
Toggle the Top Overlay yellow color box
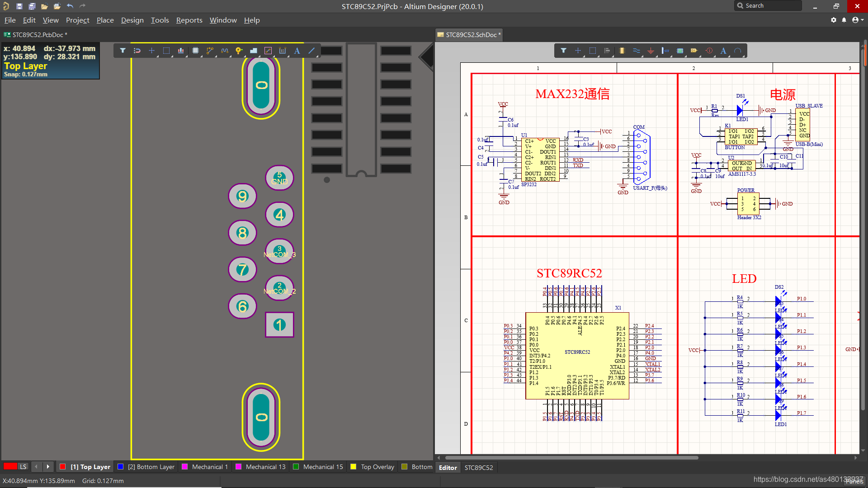pos(354,467)
